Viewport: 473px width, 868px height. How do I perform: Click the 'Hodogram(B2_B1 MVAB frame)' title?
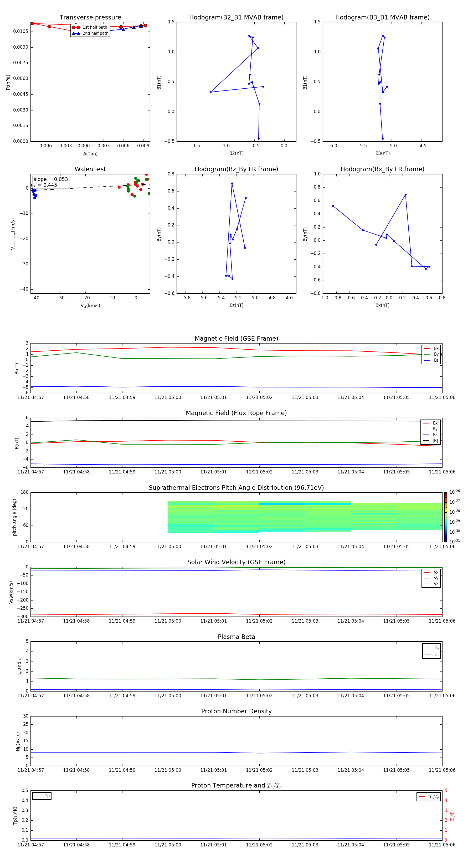pos(236,18)
